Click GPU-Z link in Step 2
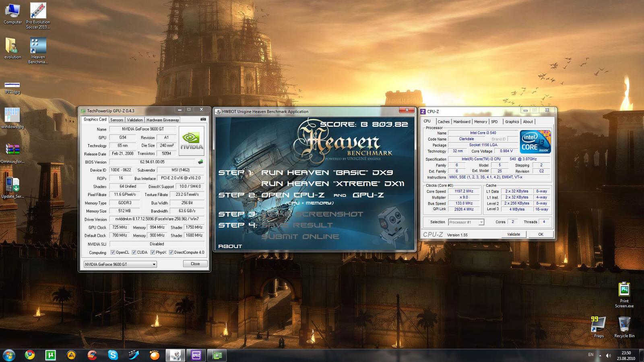 tap(368, 195)
